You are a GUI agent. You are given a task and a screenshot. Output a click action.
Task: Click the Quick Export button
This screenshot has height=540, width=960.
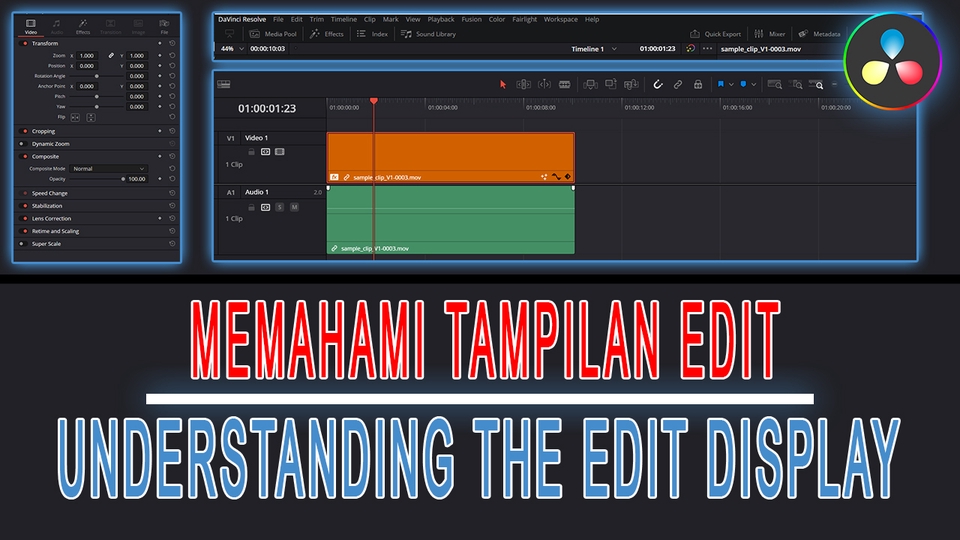click(x=716, y=34)
